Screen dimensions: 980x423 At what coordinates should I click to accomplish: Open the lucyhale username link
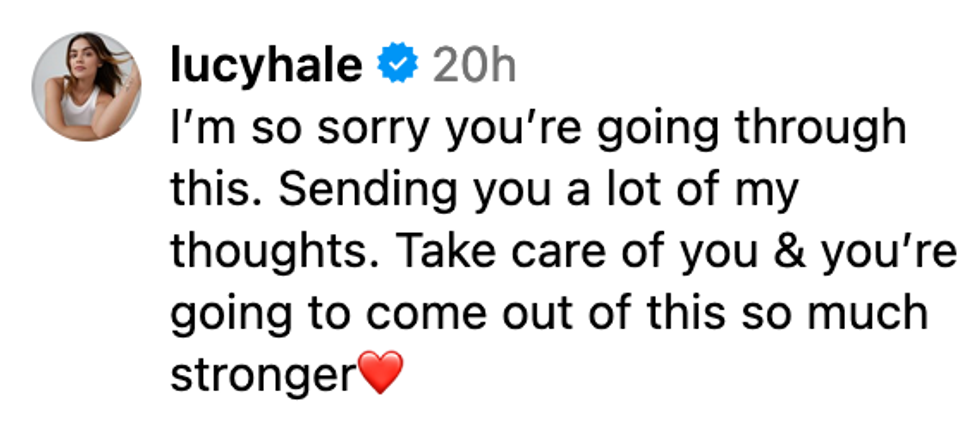pos(266,66)
